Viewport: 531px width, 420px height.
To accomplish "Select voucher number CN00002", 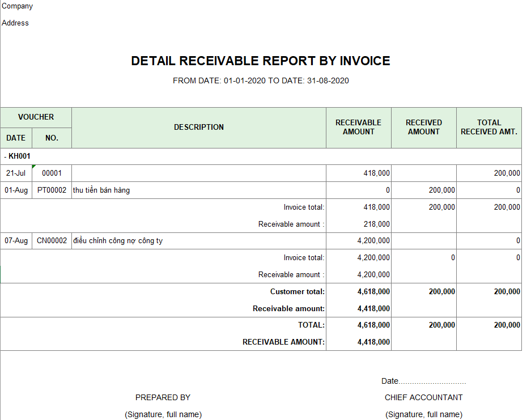I will point(52,241).
